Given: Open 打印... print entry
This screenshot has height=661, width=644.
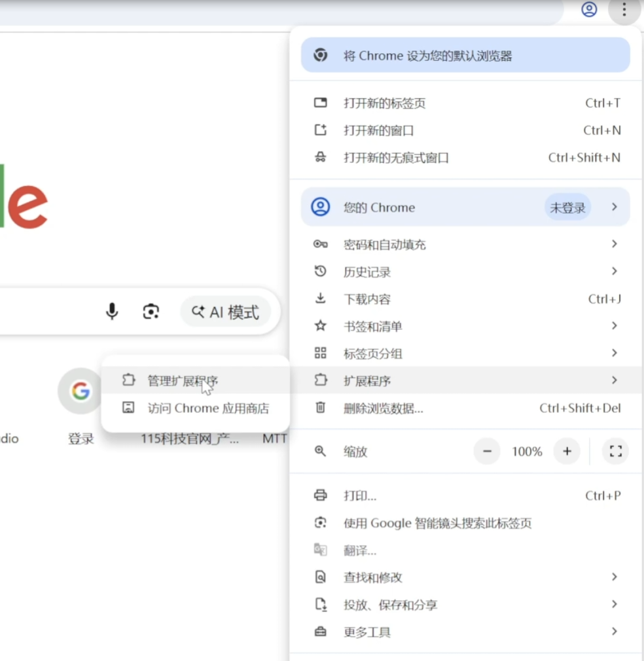Looking at the screenshot, I should 465,496.
